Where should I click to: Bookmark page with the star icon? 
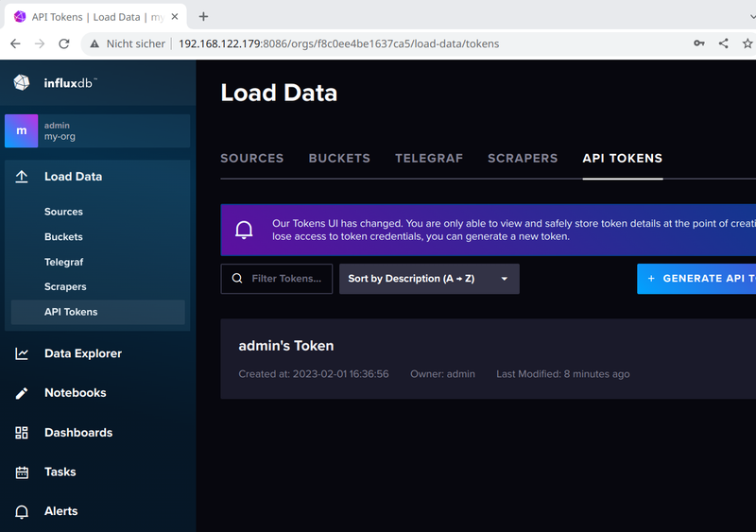(747, 43)
